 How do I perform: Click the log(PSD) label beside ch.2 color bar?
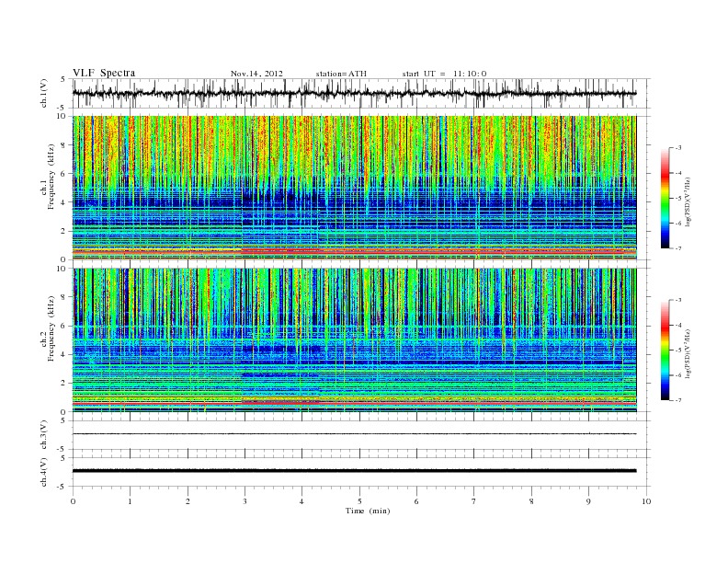click(x=688, y=354)
